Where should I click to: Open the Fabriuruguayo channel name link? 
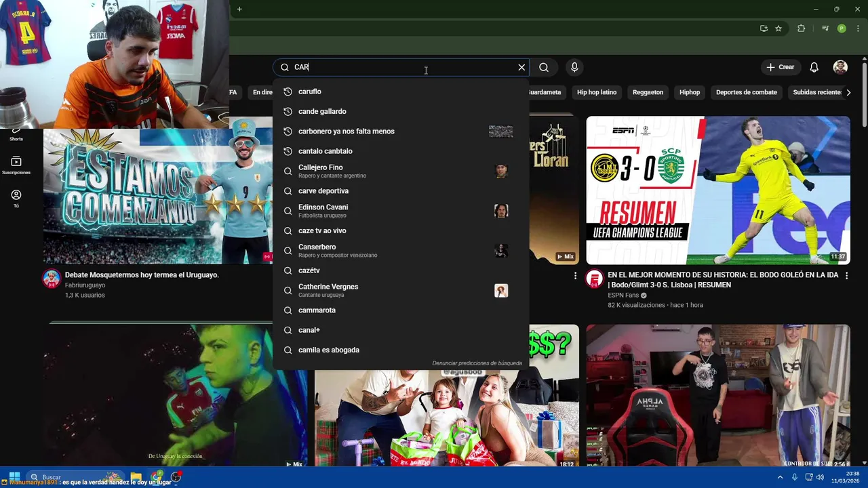coord(85,285)
